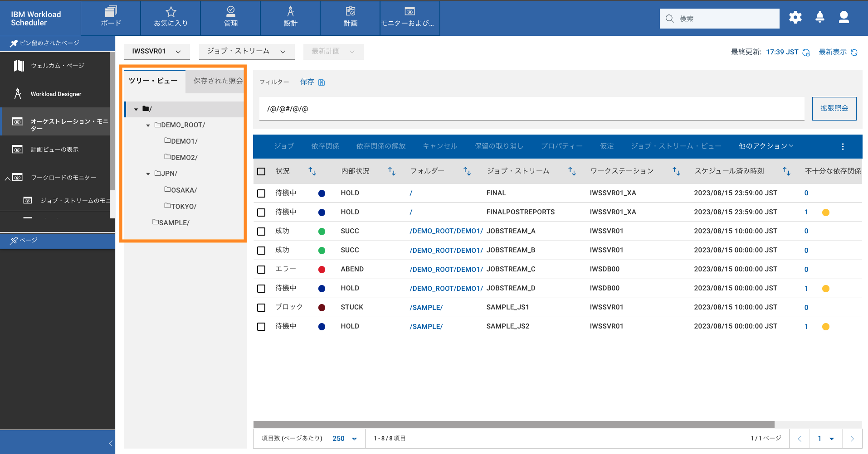Open オーケストレーション・モニター page in sidebar
Viewport: 868px width, 454px height.
coord(55,121)
